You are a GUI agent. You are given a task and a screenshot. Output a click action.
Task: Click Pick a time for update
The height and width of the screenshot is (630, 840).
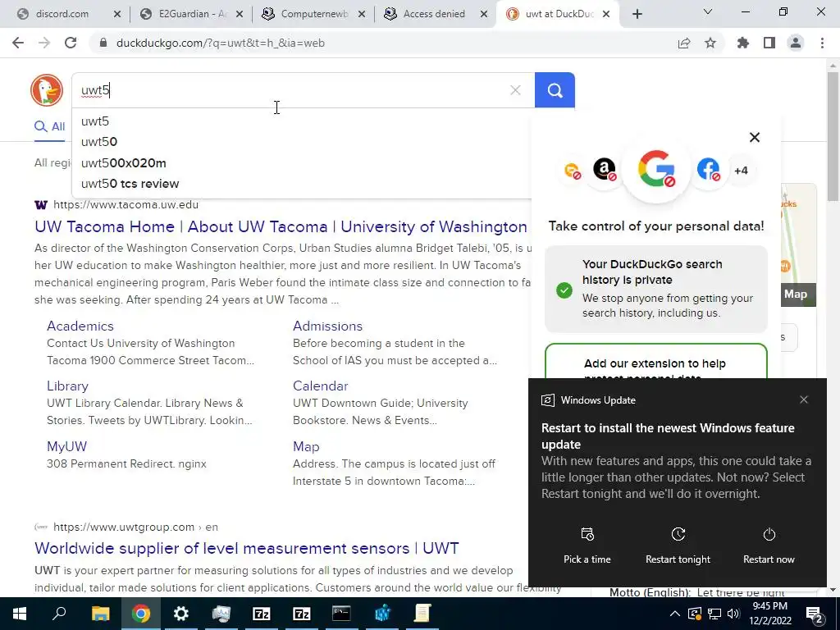[x=587, y=546]
